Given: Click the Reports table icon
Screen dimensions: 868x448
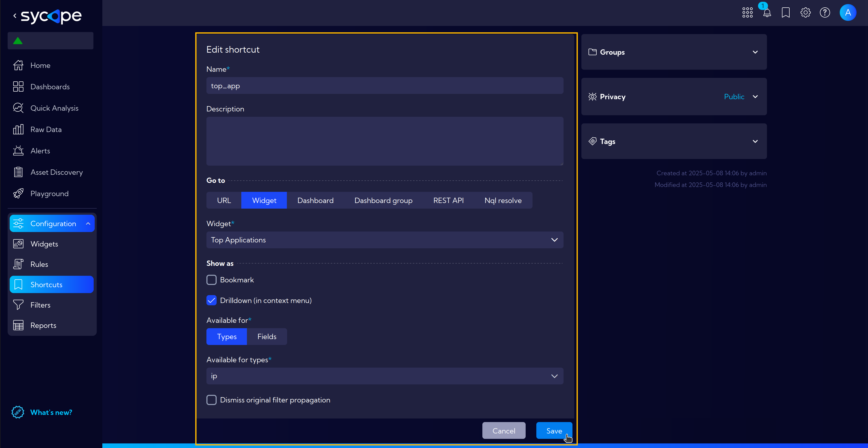Looking at the screenshot, I should coord(18,325).
